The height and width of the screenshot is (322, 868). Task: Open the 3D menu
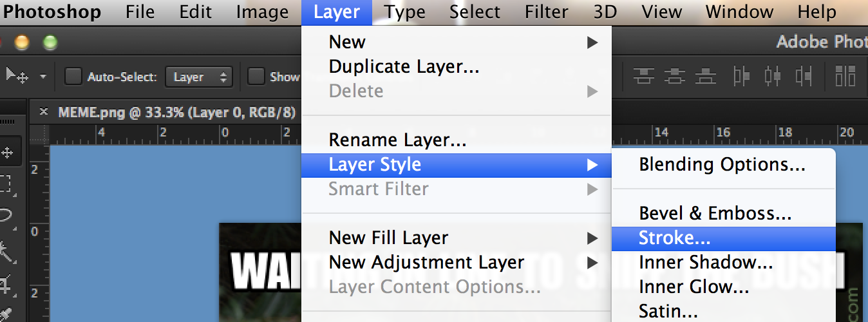pos(605,12)
